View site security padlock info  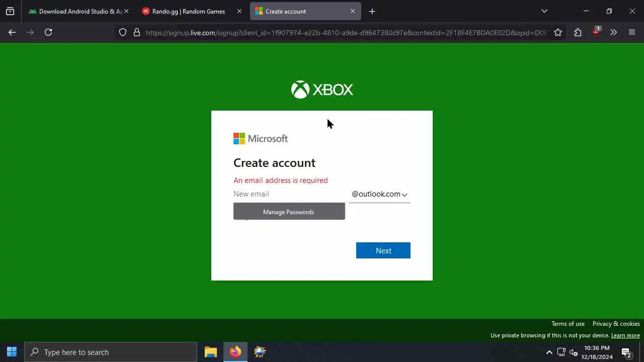click(x=136, y=33)
